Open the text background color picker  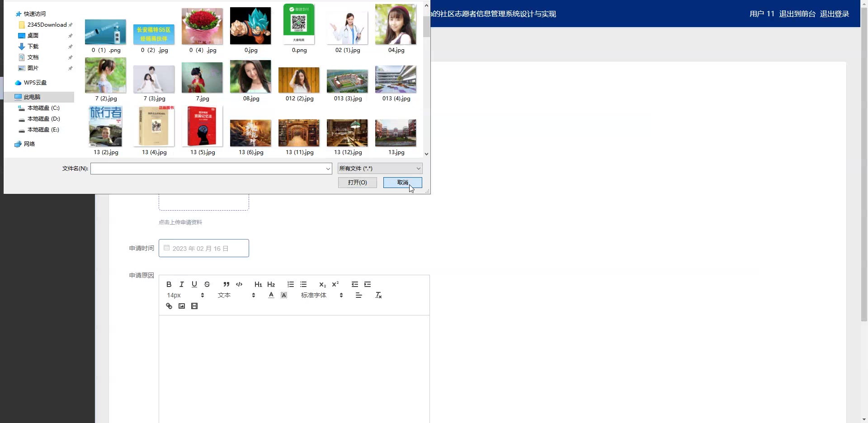pos(283,295)
